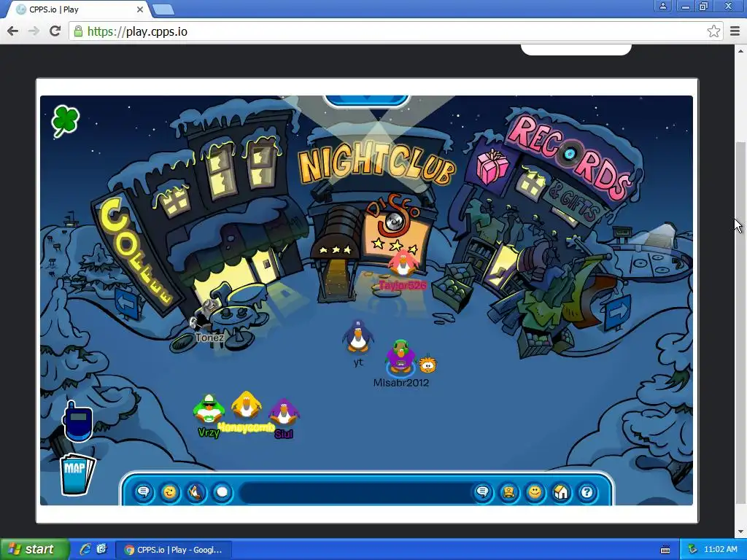Screen dimensions: 747x560
Task: Click the scrollbar down arrow
Action: point(740,532)
